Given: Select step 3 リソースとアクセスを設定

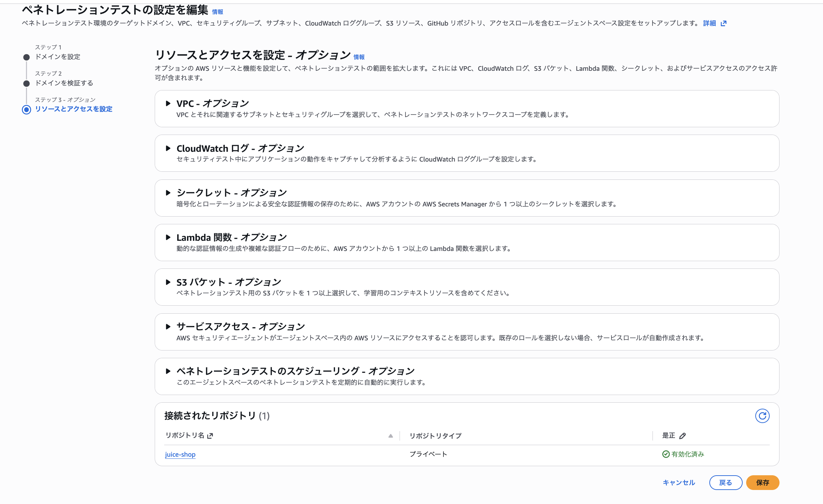Looking at the screenshot, I should (x=74, y=109).
